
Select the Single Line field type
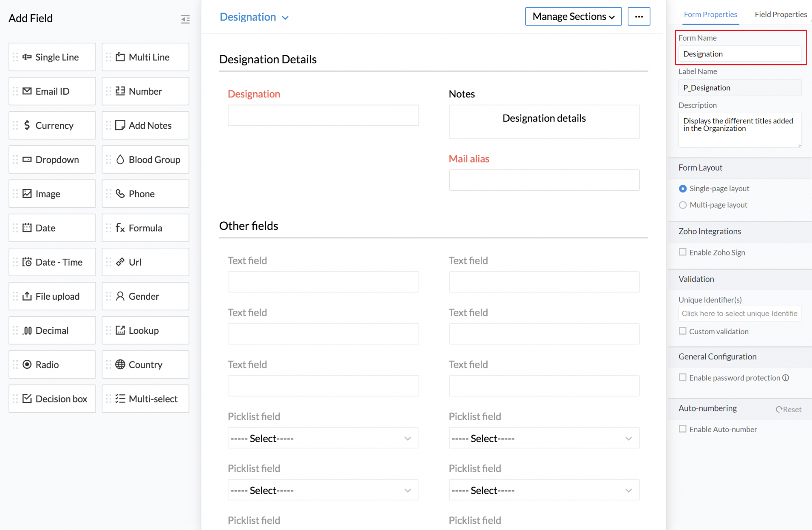pos(52,57)
